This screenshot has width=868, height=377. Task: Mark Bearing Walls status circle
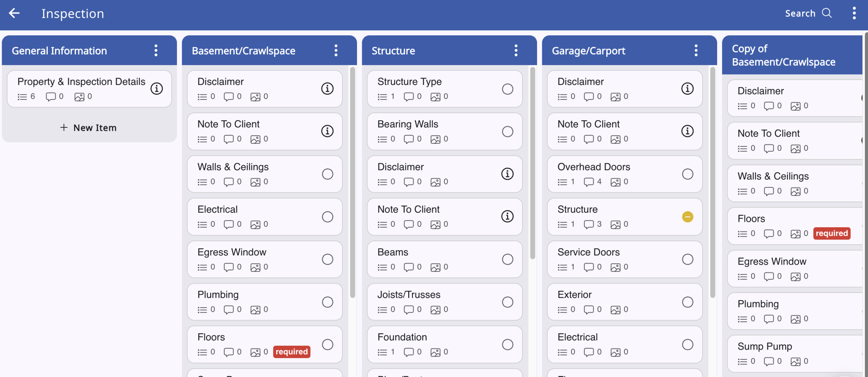point(507,131)
